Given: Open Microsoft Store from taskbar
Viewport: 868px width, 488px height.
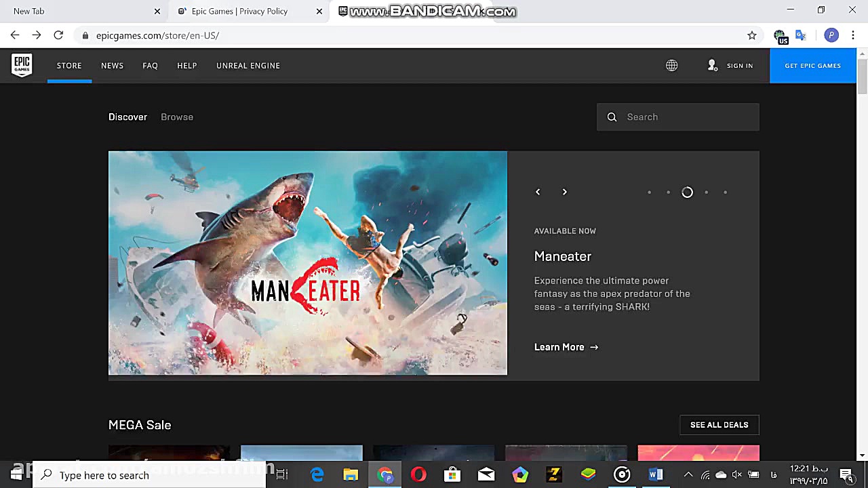Looking at the screenshot, I should (452, 475).
